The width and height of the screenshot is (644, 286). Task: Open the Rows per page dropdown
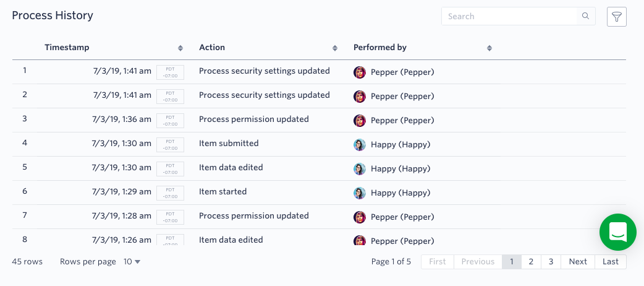[x=132, y=262]
